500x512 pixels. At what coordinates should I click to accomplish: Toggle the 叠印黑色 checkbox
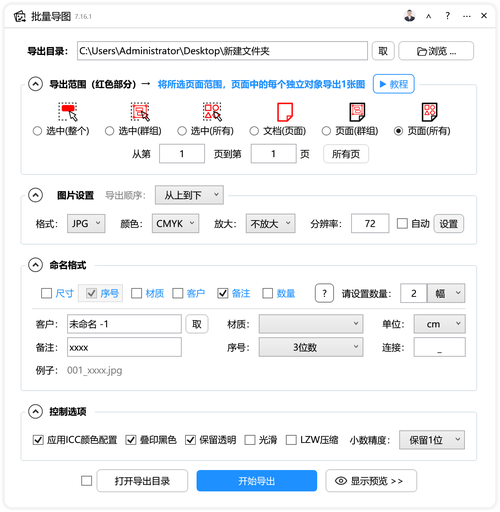[x=131, y=440]
